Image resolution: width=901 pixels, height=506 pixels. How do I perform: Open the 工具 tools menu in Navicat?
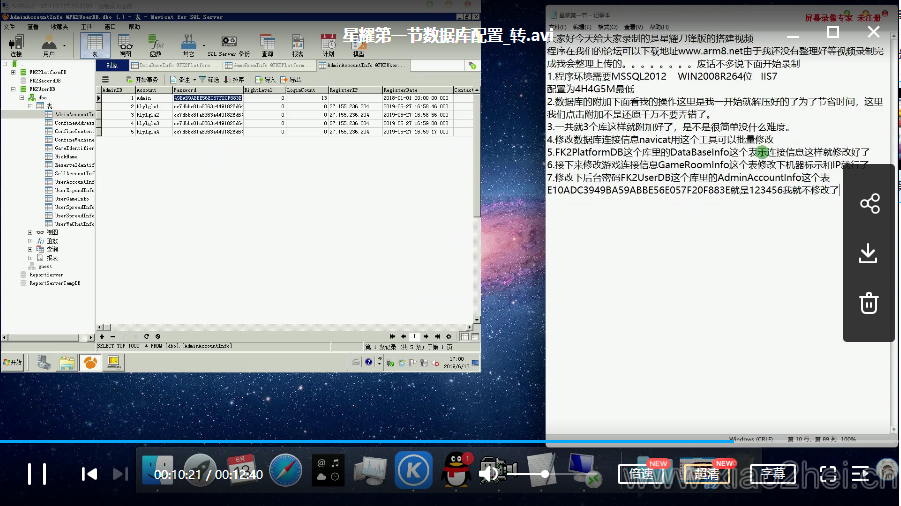click(86, 26)
